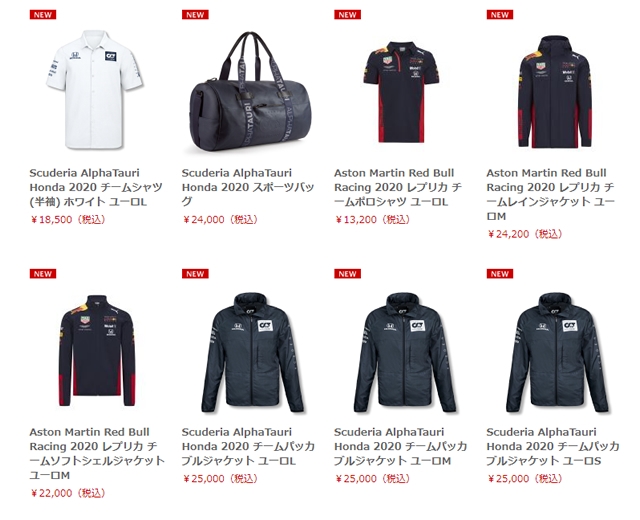Click the AlphaTauri スポーツバッグ product title

(x=248, y=187)
